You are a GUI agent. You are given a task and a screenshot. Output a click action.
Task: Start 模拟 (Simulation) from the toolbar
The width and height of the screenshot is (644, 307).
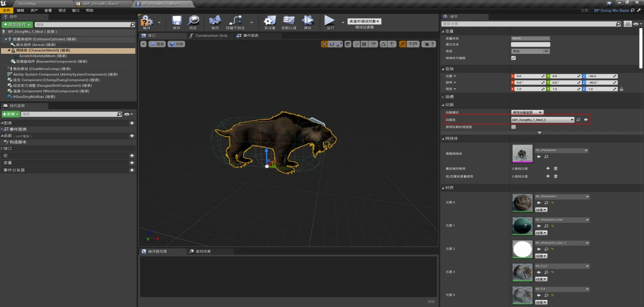(307, 21)
